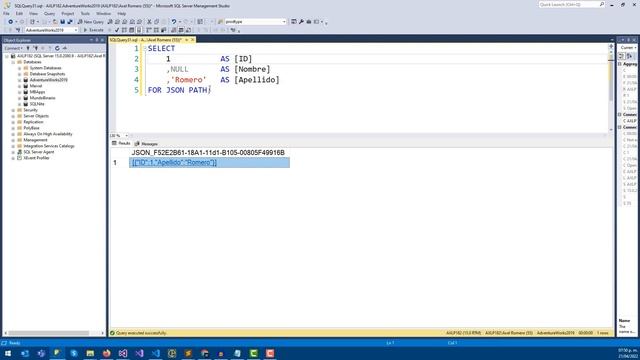Collapse the Databases folder

coord(13,62)
